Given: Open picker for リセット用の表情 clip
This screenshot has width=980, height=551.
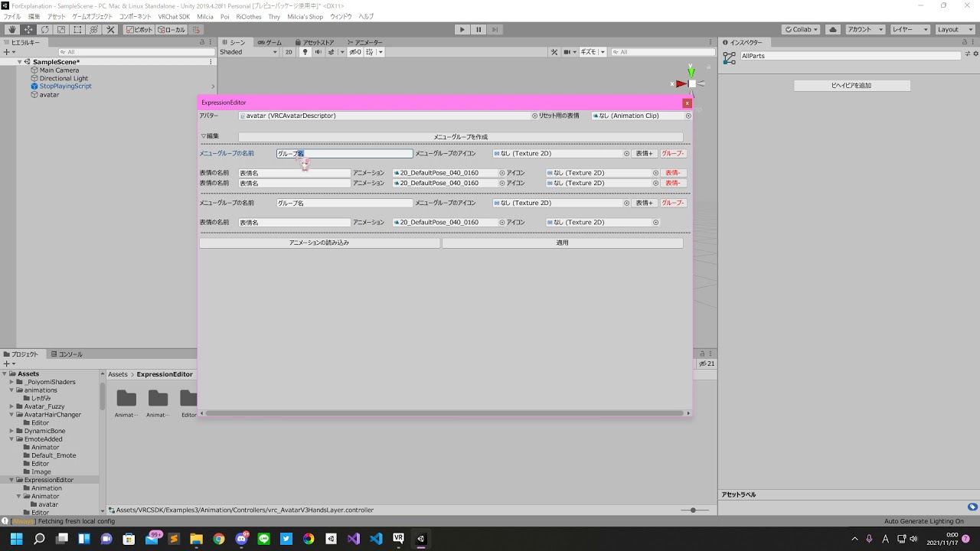Looking at the screenshot, I should click(x=688, y=116).
